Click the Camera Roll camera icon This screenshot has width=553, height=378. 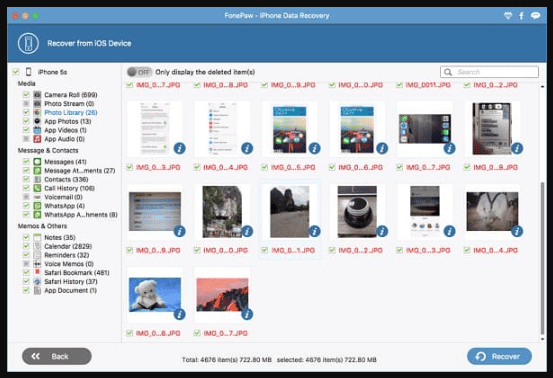[x=37, y=94]
